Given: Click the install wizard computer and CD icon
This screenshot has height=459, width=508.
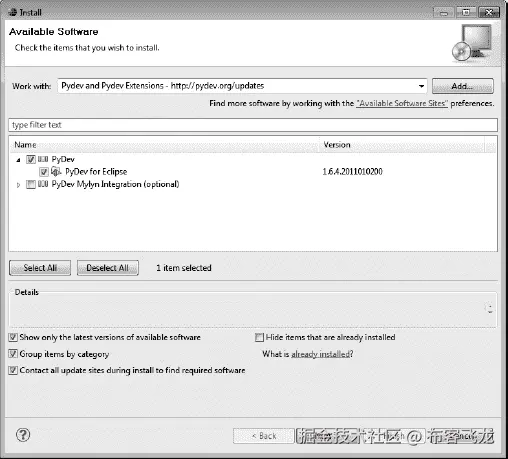Looking at the screenshot, I should 472,43.
